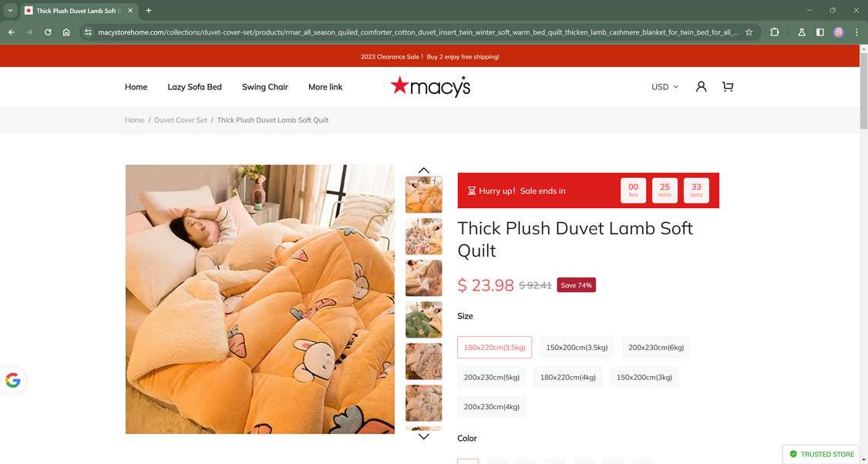The width and height of the screenshot is (868, 464).
Task: Open the Swing Chair menu item
Action: (265, 87)
